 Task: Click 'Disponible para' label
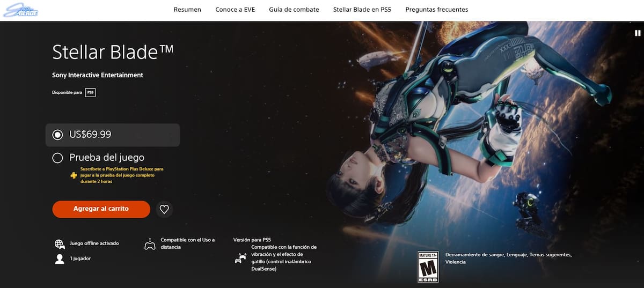click(67, 93)
